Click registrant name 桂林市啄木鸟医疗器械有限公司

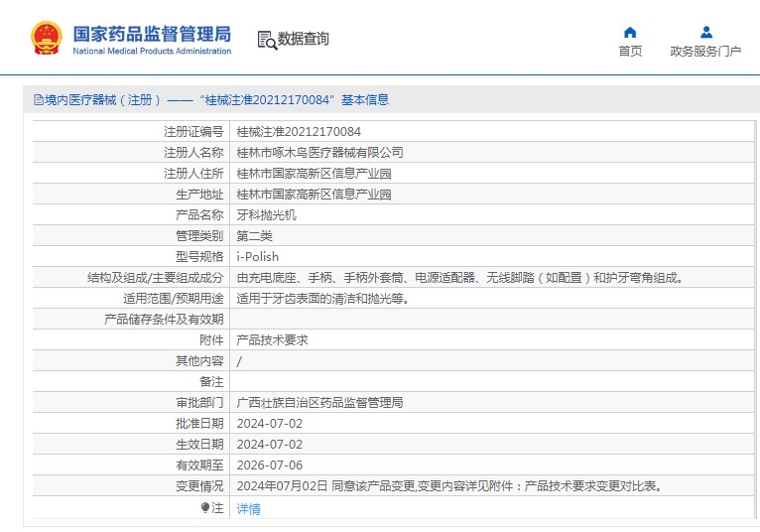coord(319,153)
